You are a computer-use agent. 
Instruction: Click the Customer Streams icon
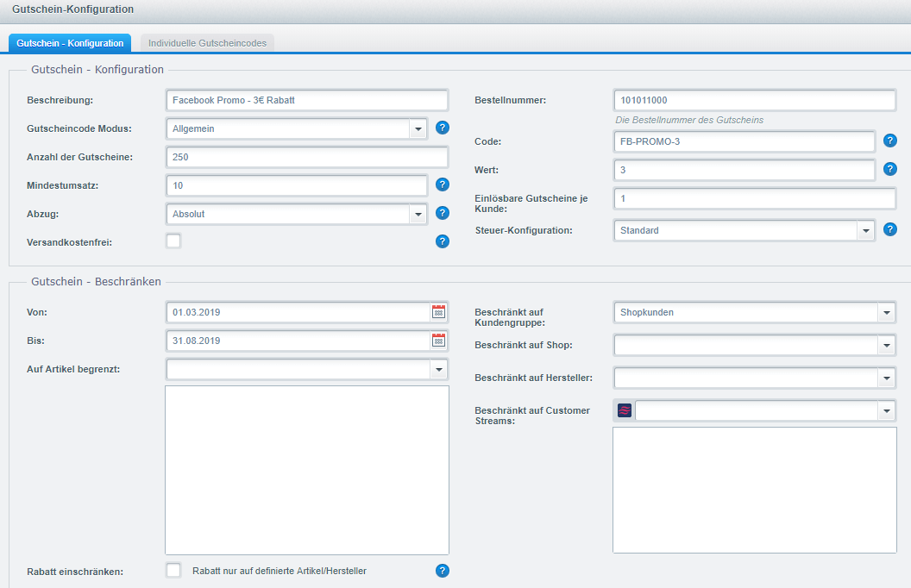[x=625, y=411]
